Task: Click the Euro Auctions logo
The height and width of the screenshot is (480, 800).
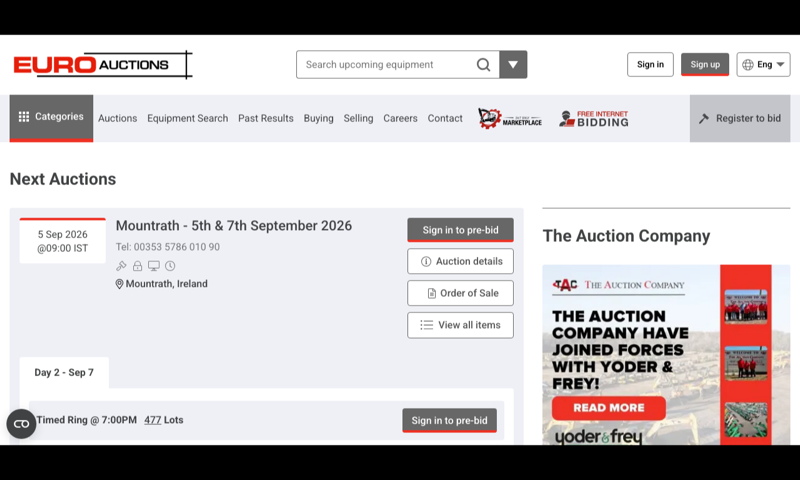Action: (103, 65)
